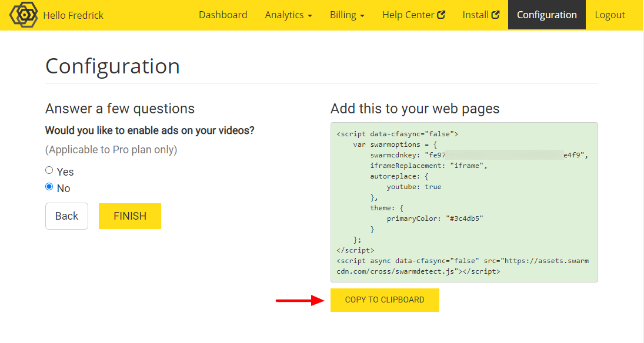Click the "Answer a few questions" heading

coord(120,109)
